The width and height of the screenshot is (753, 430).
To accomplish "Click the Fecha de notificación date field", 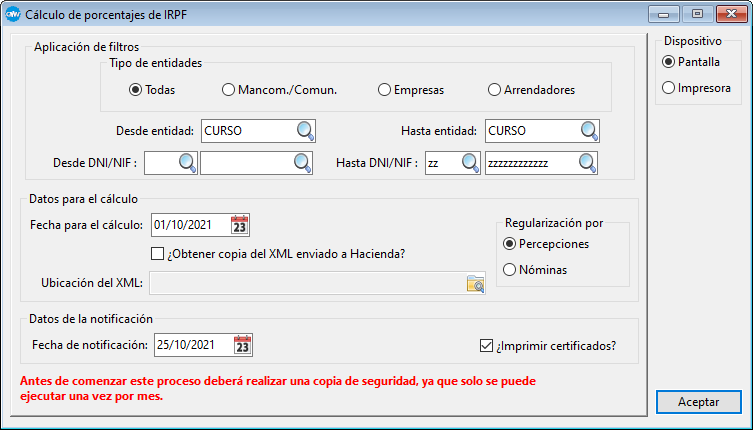I will click(x=190, y=345).
